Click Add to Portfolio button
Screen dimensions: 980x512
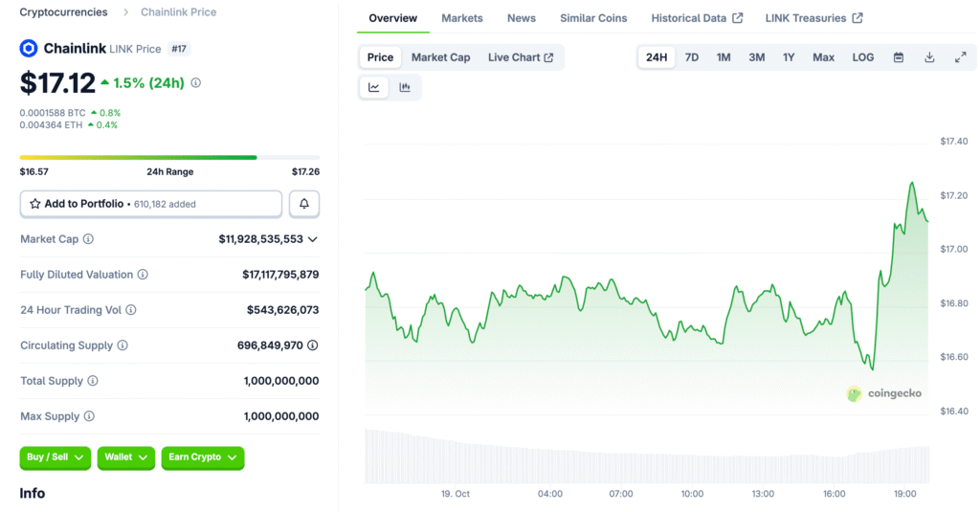coord(151,204)
